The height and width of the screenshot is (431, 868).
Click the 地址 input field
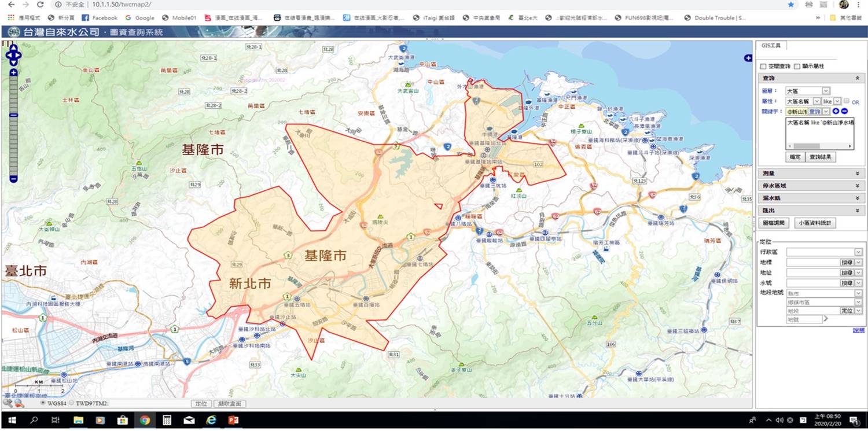[813, 272]
